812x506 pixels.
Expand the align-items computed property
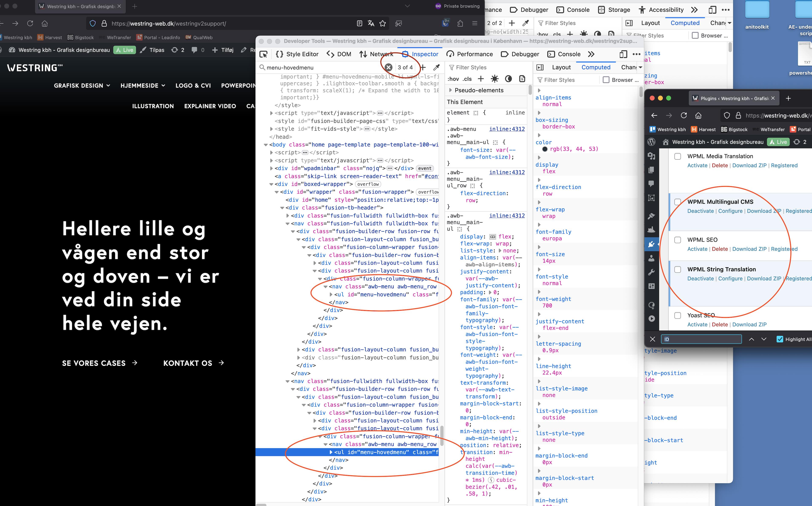[x=539, y=90]
